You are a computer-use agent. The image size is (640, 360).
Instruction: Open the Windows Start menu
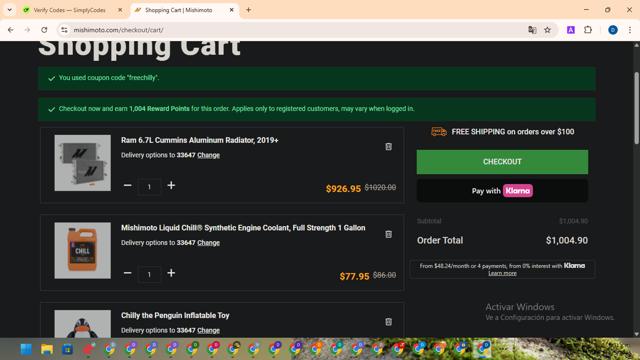point(27,349)
